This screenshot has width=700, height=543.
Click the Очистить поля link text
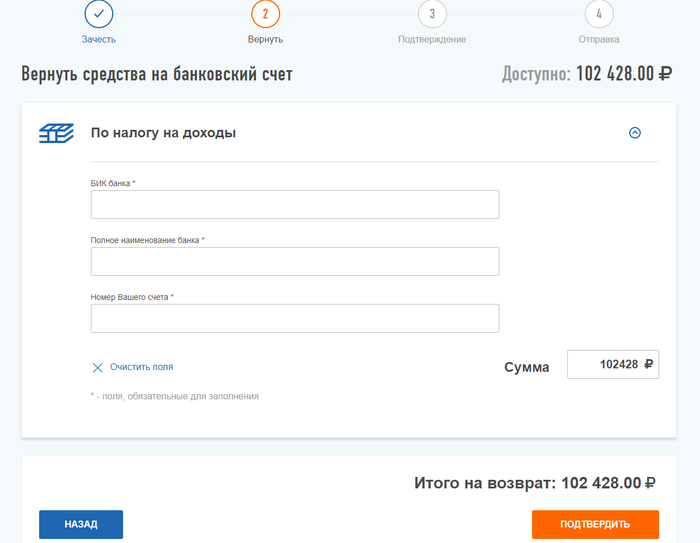[x=141, y=367]
